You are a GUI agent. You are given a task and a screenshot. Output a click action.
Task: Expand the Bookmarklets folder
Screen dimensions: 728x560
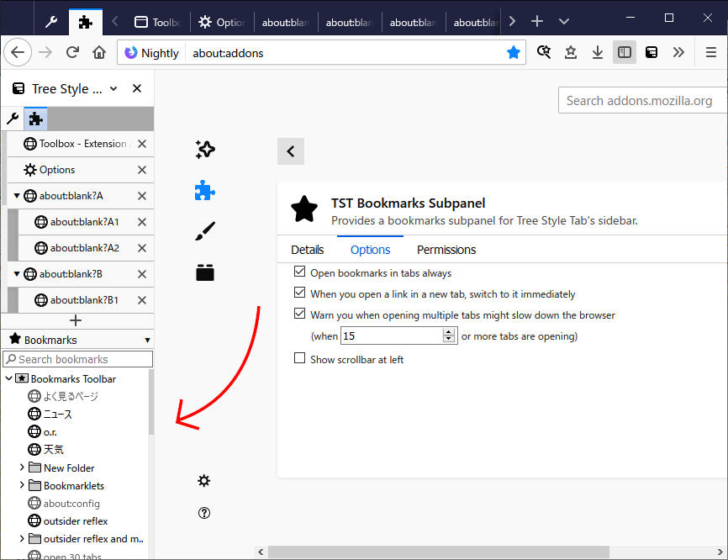coord(21,485)
